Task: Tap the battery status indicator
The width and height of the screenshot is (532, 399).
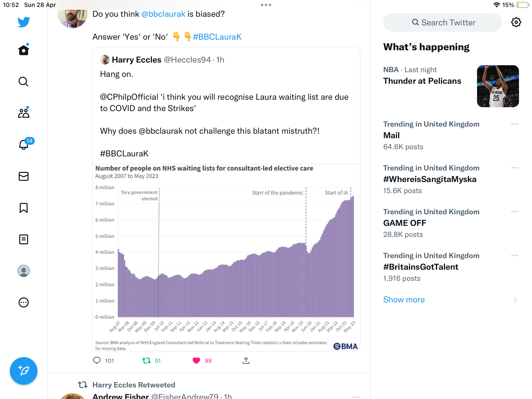Action: click(x=523, y=5)
